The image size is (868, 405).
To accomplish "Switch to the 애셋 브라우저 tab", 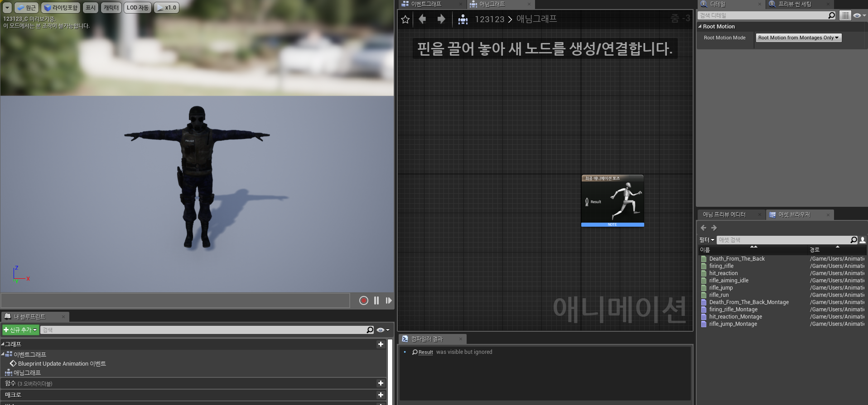I will (794, 214).
